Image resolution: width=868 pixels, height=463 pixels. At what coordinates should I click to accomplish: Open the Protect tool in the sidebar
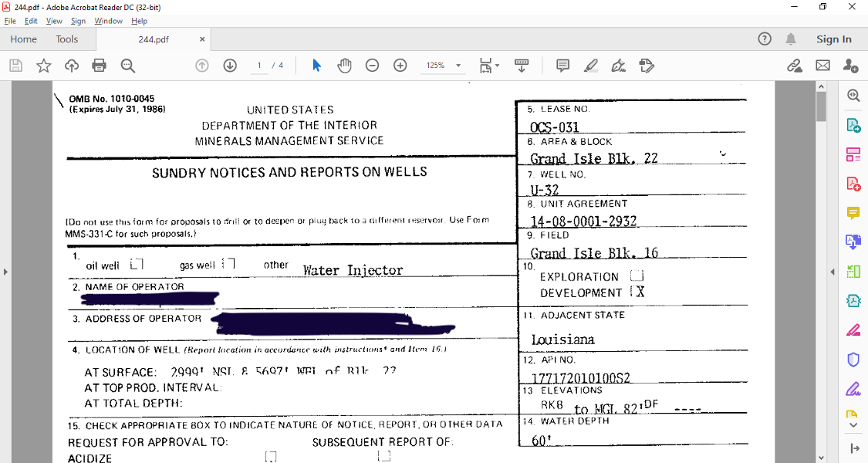852,359
